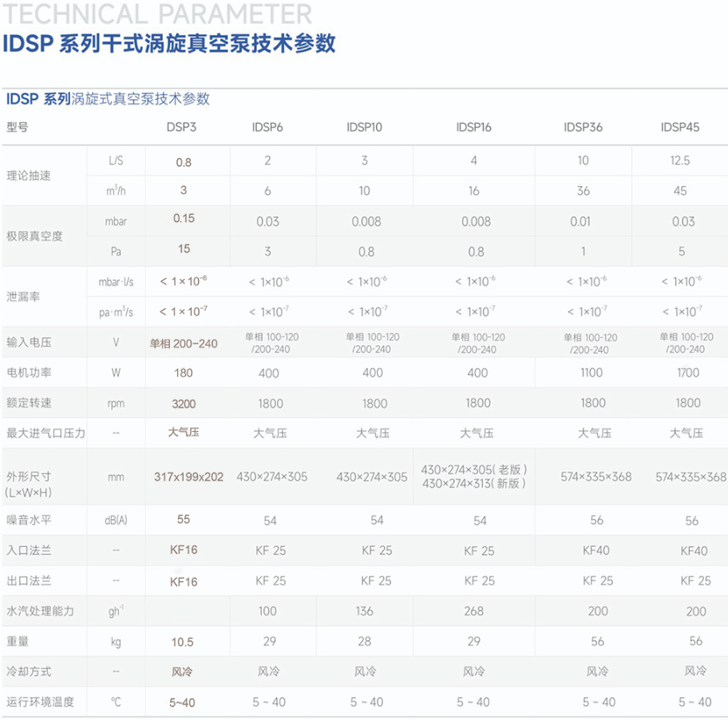Click the 电机功率 value 1700 for IDSP45

687,373
